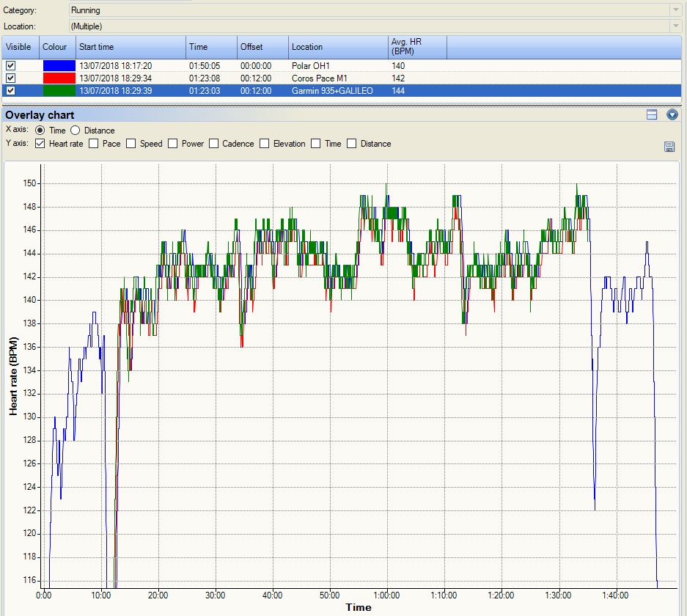Screen dimensions: 687x616
Task: Click the 00:00:00 offset cell
Action: (256, 66)
